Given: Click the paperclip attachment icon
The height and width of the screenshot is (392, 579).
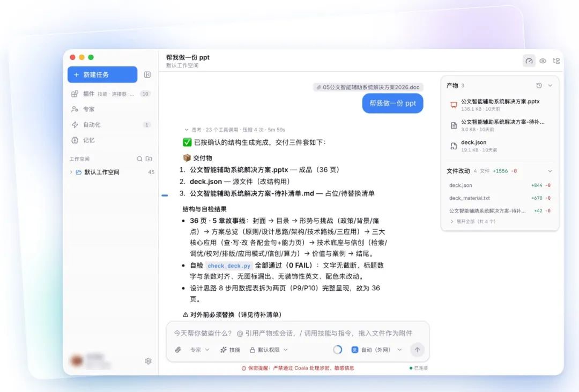Looking at the screenshot, I should 178,350.
